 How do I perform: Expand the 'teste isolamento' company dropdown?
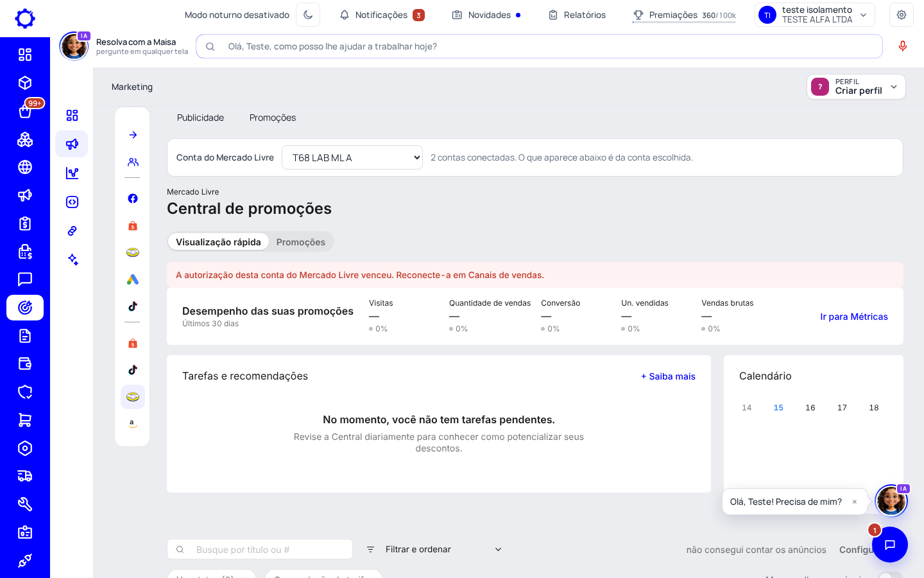coord(815,15)
